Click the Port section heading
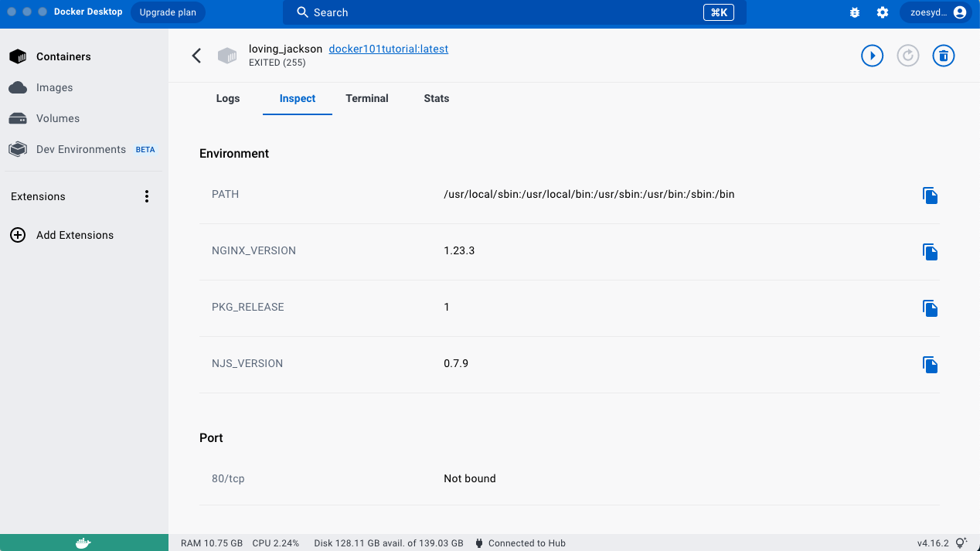This screenshot has height=551, width=980. click(x=211, y=437)
